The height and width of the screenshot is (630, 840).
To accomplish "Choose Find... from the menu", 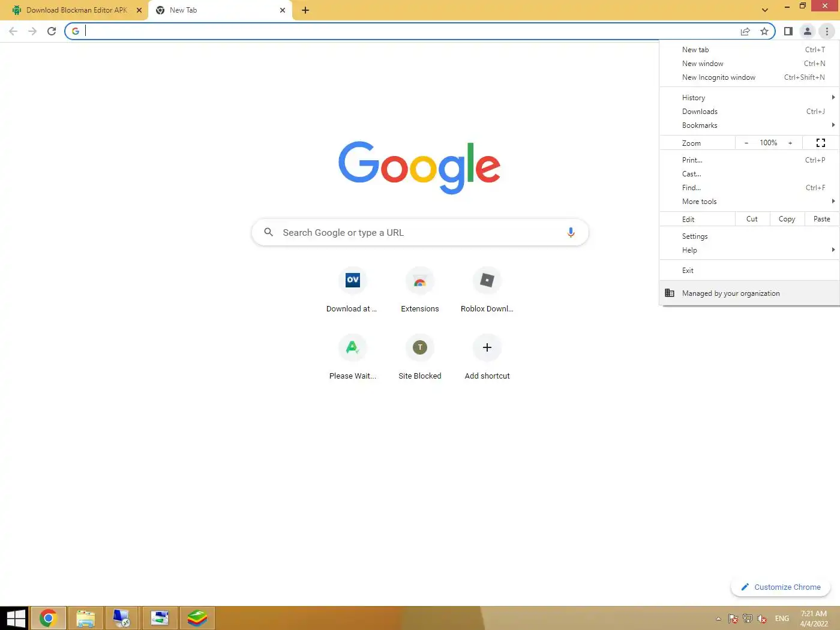I will tap(749, 188).
